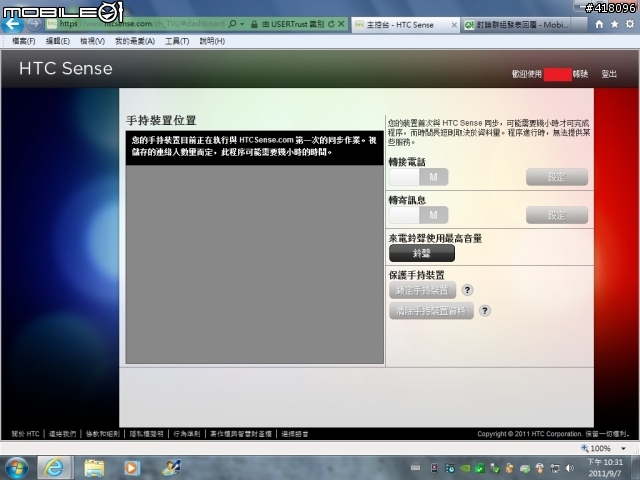The image size is (640, 480).
Task: Click the 鎖定手持裝置 lock button
Action: pyautogui.click(x=422, y=290)
